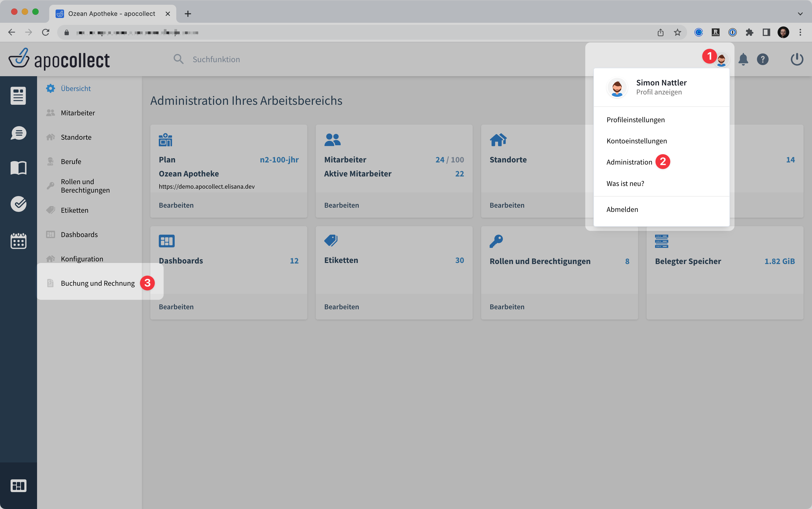The width and height of the screenshot is (812, 509).
Task: Open the dashboard grid icon at sidebar bottom
Action: coord(18,485)
